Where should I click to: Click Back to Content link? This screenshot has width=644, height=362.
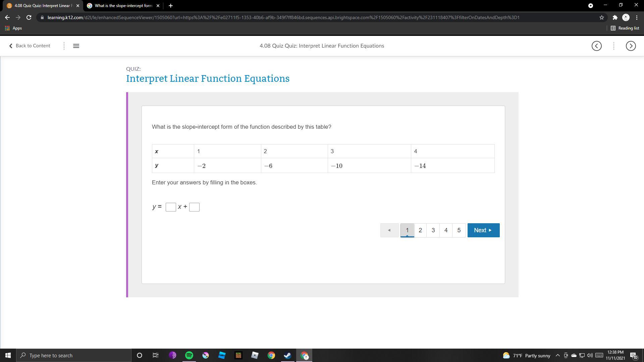(30, 46)
